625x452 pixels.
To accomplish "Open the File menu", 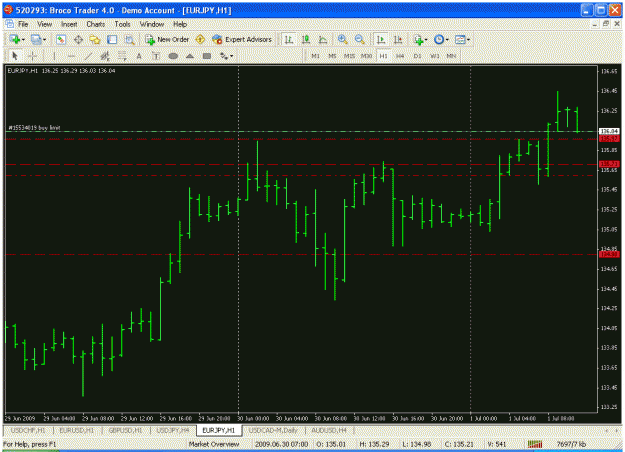I will tap(23, 24).
